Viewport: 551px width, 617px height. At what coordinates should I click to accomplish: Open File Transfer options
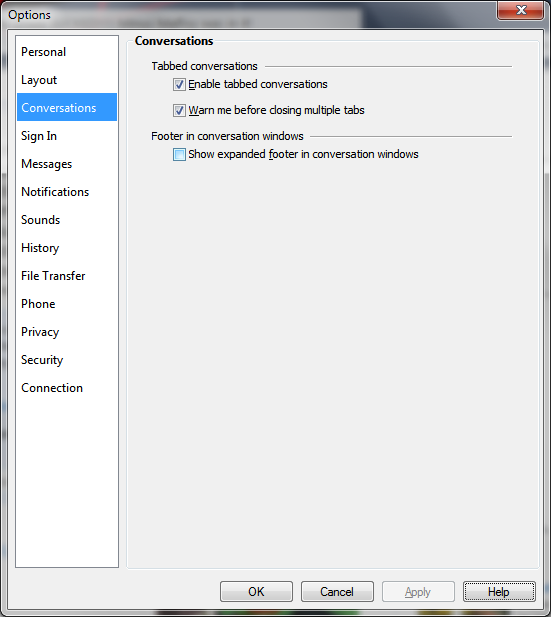[x=67, y=275]
